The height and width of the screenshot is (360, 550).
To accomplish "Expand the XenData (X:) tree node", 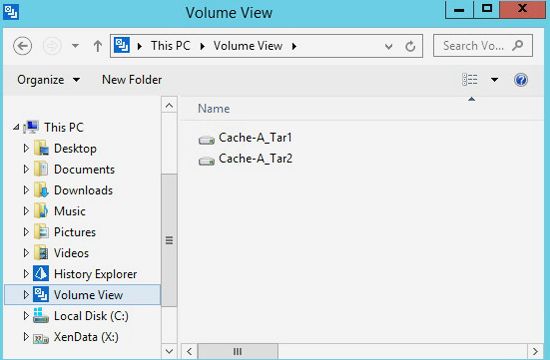I will [x=26, y=337].
